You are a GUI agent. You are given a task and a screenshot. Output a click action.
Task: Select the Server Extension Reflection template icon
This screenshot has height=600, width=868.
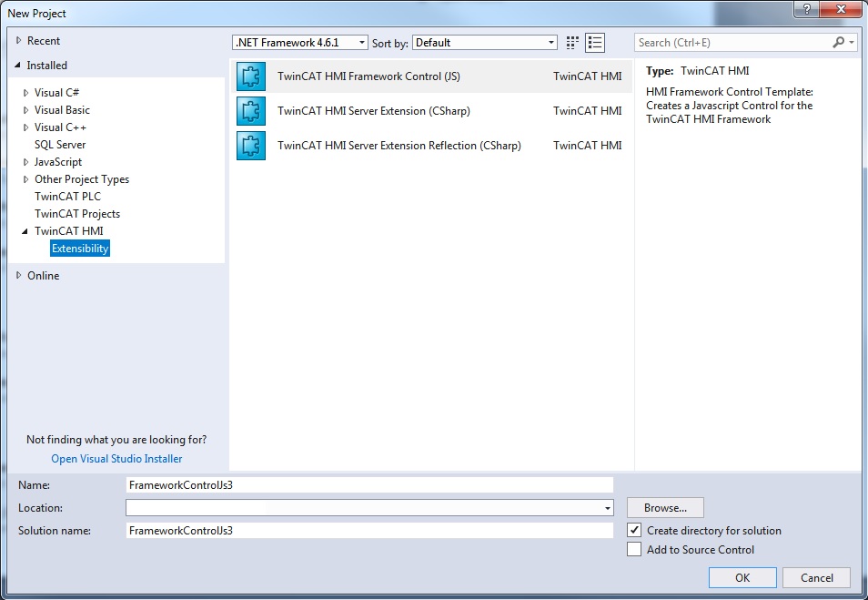pos(251,145)
